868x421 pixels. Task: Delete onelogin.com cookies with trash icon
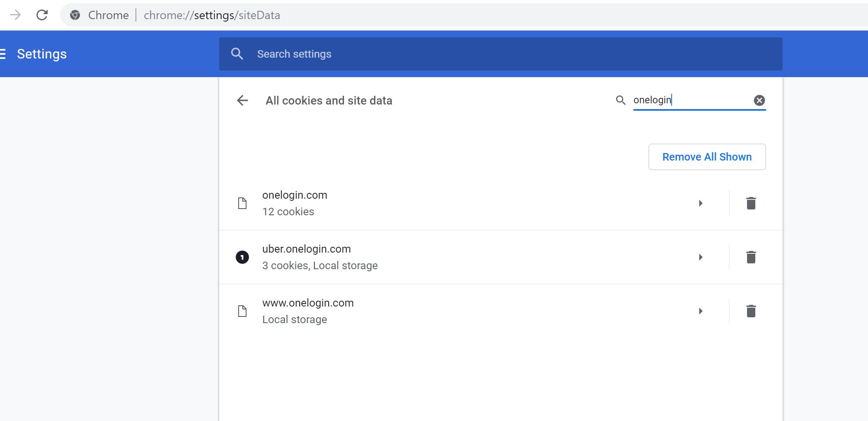(751, 203)
